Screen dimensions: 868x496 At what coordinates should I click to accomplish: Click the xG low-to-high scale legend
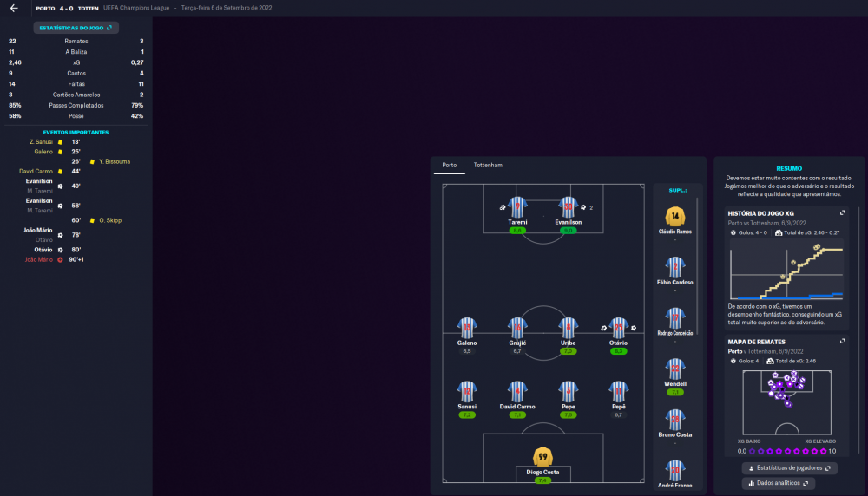click(x=786, y=451)
